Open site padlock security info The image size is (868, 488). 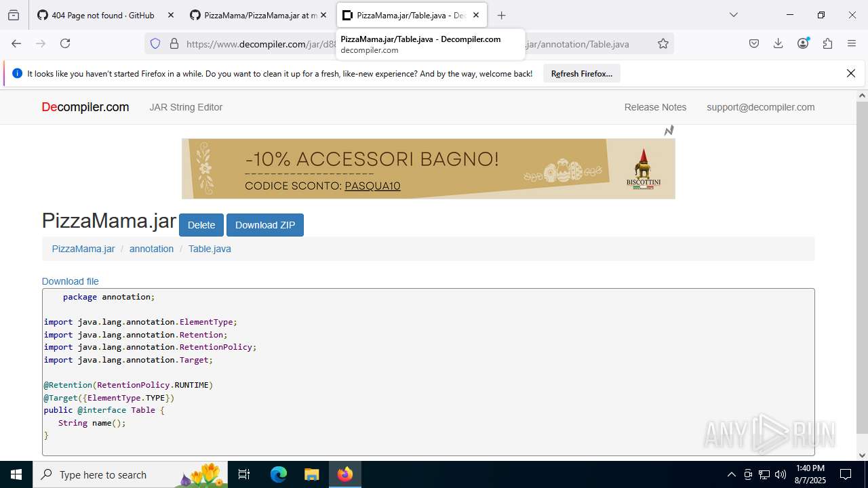click(x=174, y=43)
